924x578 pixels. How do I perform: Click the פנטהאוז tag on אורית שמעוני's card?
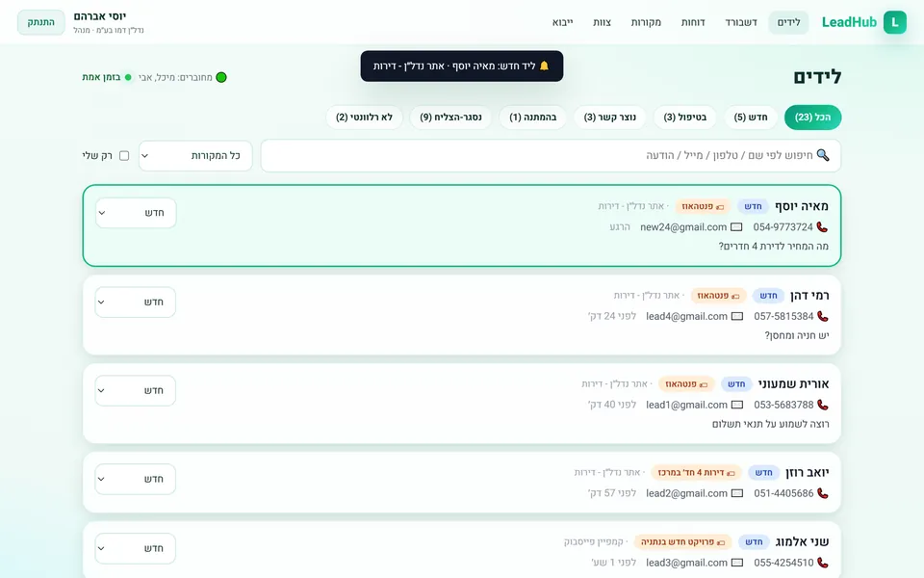[x=686, y=384]
